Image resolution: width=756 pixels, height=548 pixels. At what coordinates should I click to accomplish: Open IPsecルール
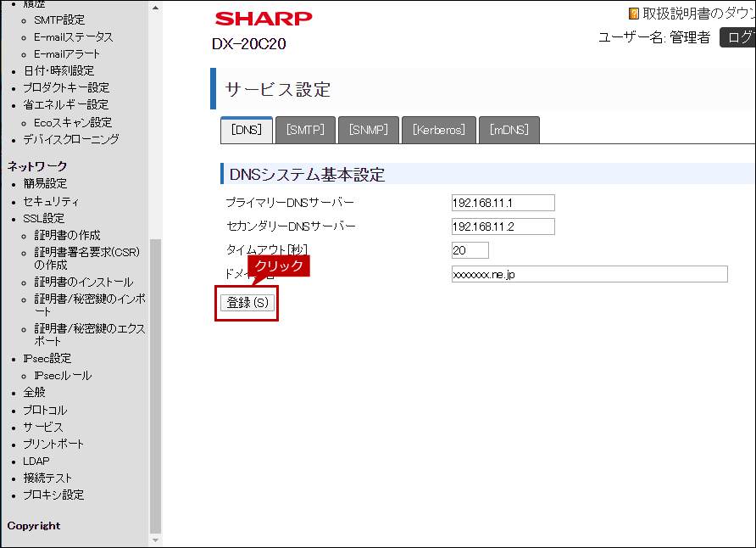(x=63, y=375)
